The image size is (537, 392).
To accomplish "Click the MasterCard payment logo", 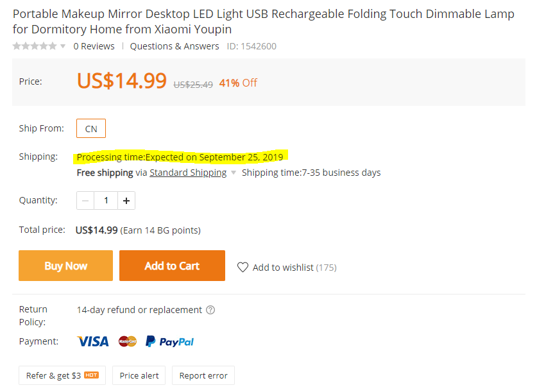I will [x=128, y=341].
